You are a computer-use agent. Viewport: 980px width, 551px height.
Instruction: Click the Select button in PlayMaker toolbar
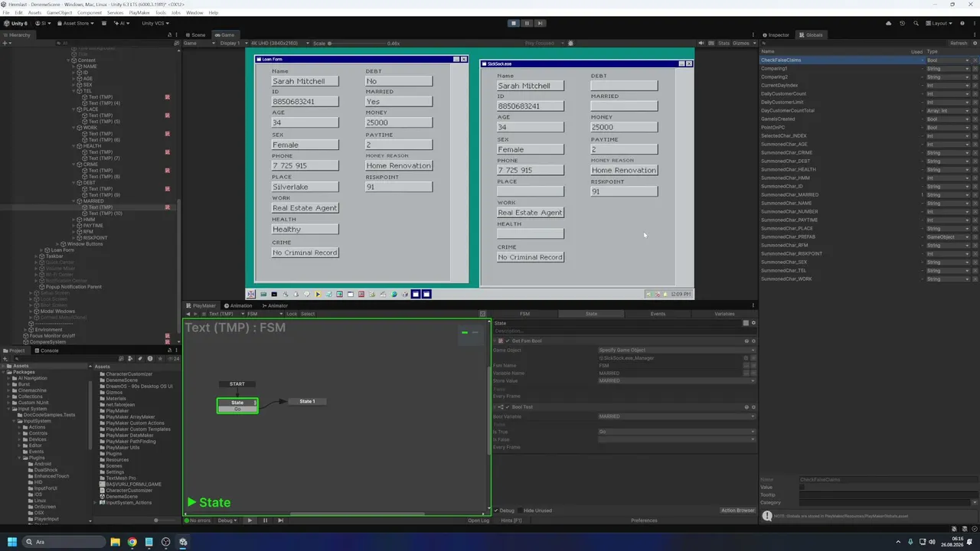(x=308, y=314)
